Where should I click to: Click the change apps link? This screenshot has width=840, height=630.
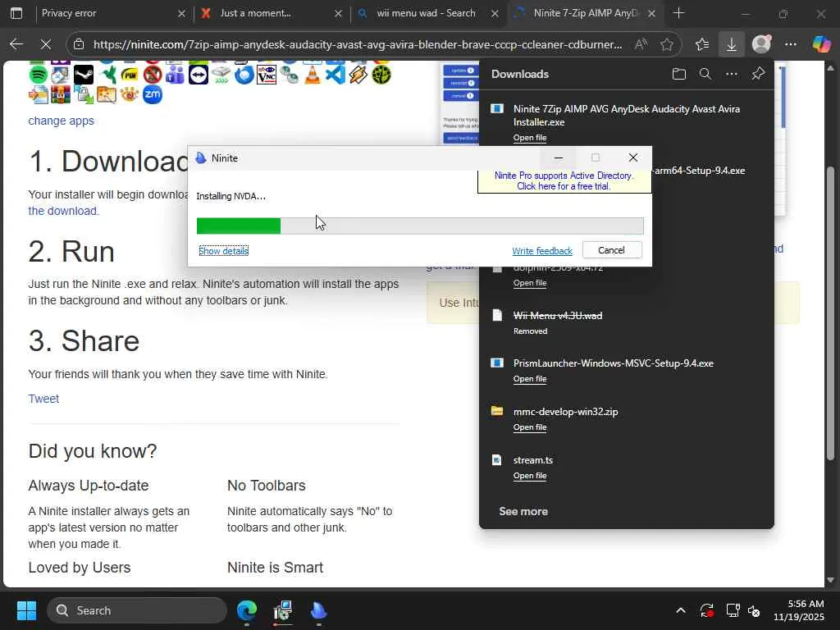click(61, 121)
